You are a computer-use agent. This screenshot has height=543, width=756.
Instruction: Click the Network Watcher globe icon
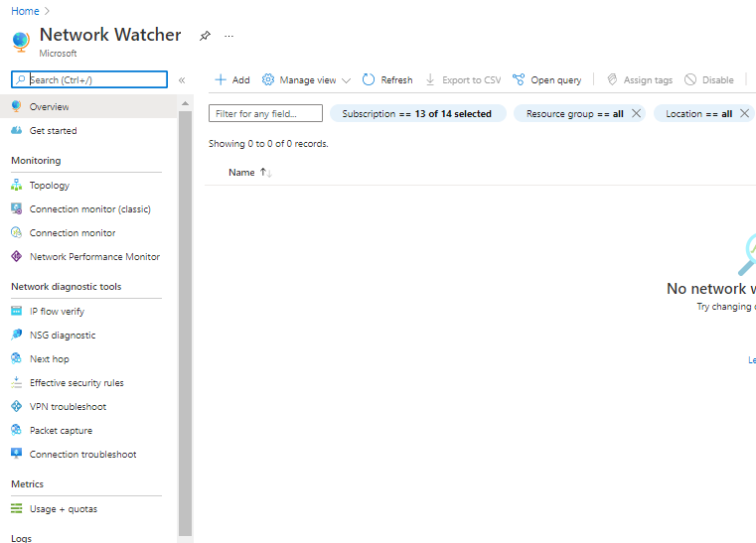[x=21, y=42]
